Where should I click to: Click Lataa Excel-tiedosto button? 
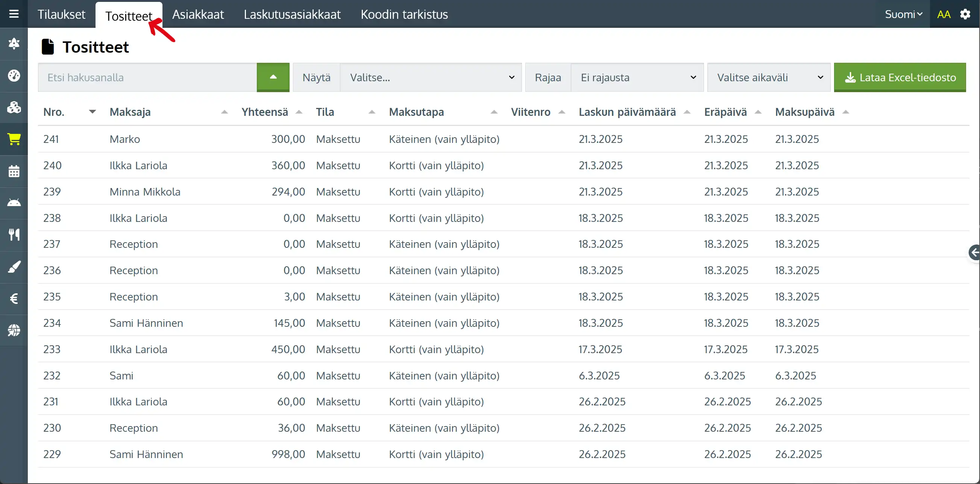900,77
